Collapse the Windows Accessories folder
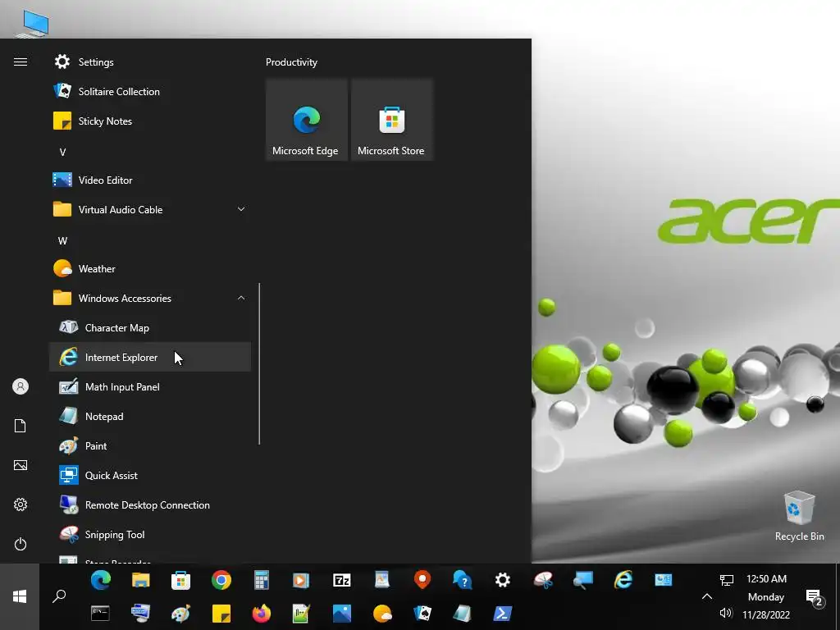Viewport: 840px width, 630px height. tap(150, 298)
